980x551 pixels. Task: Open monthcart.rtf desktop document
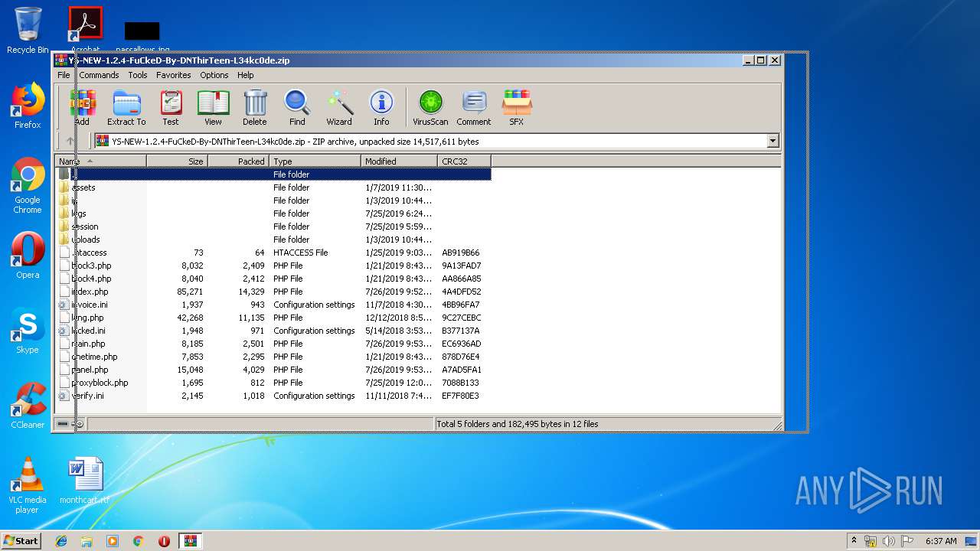[84, 481]
